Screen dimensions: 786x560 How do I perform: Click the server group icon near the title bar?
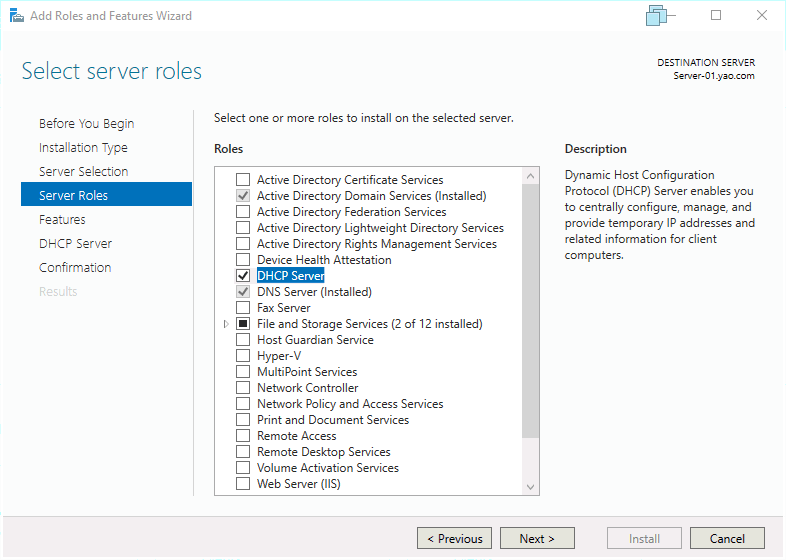pyautogui.click(x=657, y=16)
